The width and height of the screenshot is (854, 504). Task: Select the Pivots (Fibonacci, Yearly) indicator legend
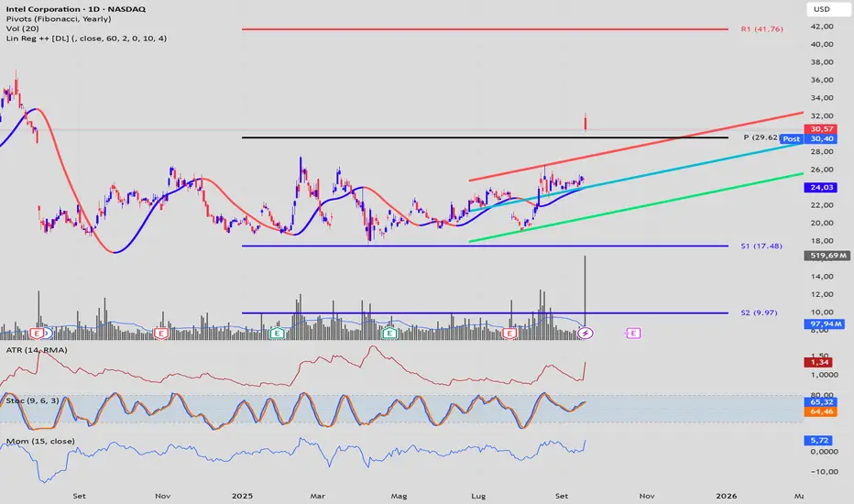click(x=59, y=18)
